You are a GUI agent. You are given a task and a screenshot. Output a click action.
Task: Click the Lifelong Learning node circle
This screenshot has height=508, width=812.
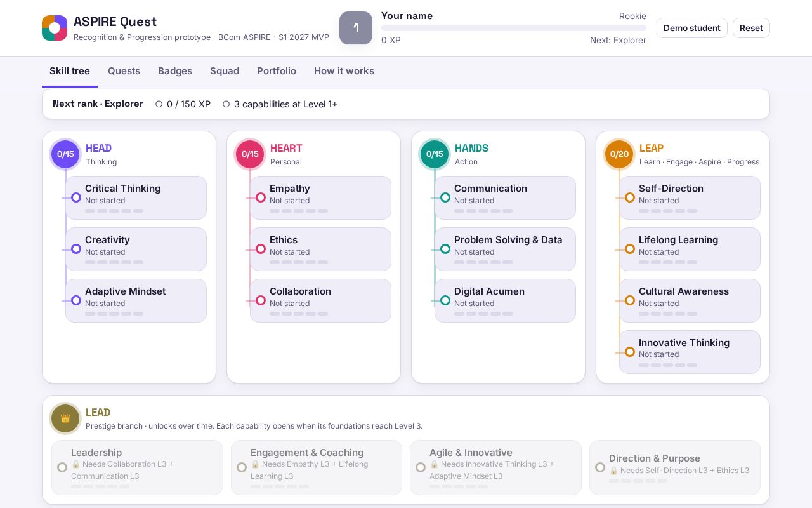630,249
